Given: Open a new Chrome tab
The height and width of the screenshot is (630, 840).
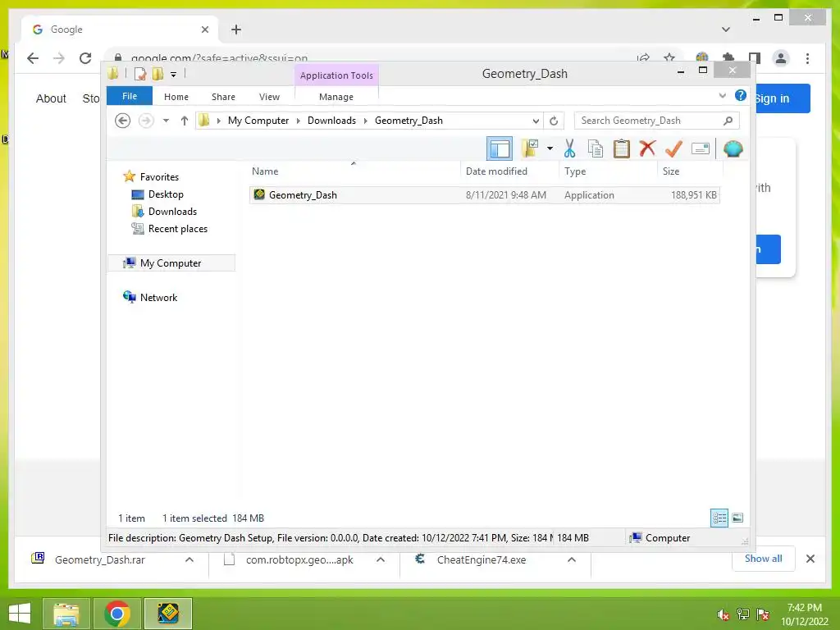Looking at the screenshot, I should 236,30.
